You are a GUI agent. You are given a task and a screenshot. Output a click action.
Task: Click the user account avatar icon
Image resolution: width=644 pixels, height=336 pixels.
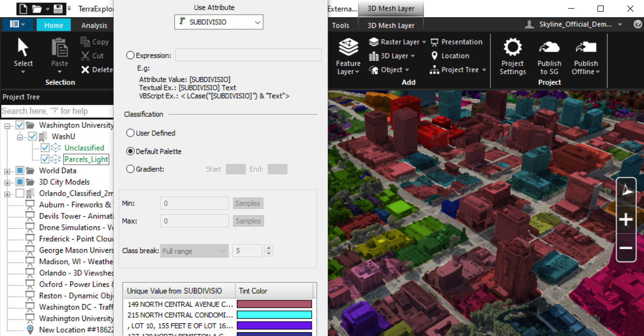click(529, 24)
